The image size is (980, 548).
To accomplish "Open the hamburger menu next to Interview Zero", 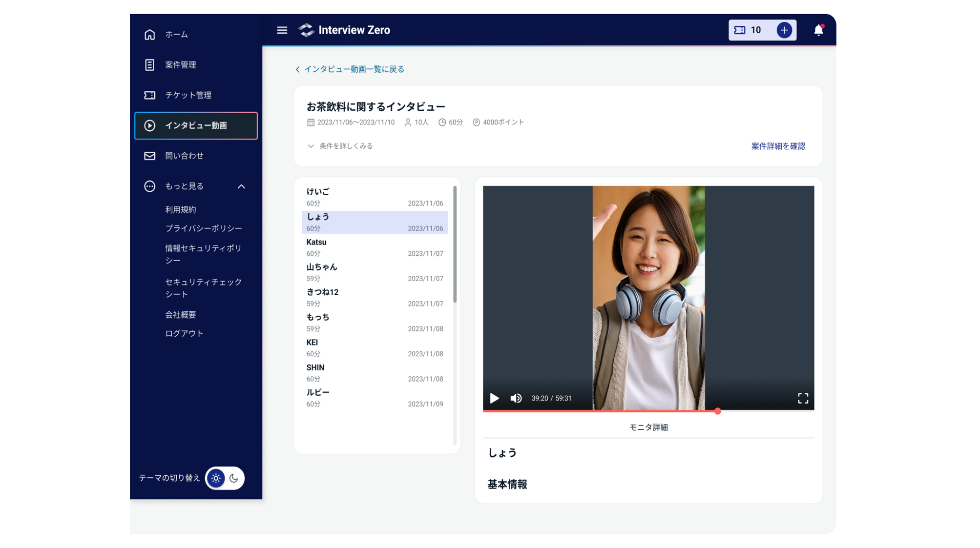I will pyautogui.click(x=282, y=30).
